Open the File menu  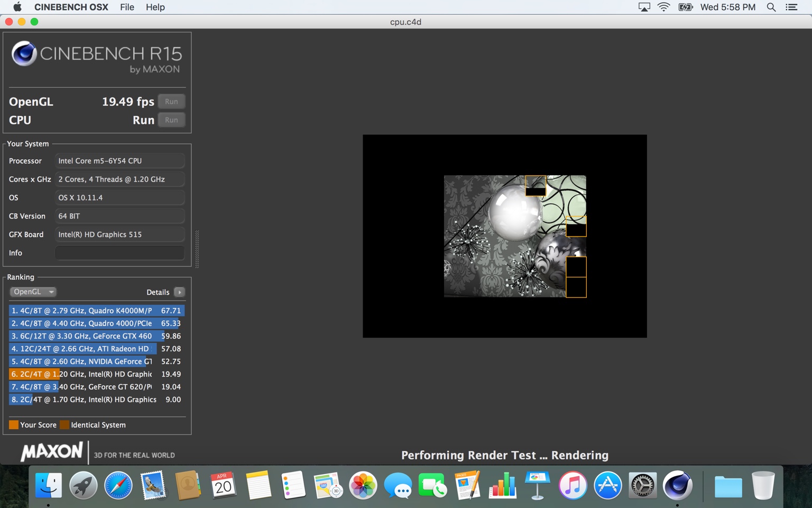(x=127, y=7)
